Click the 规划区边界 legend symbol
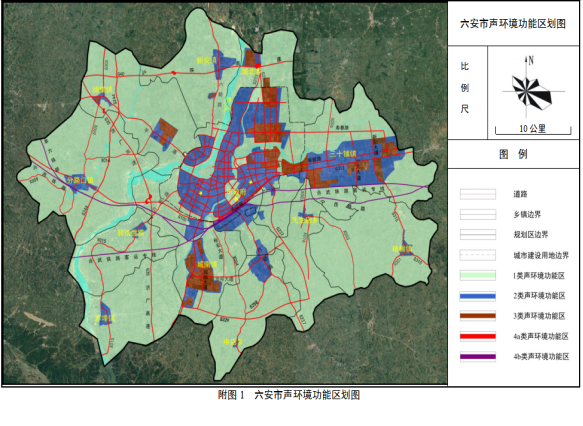The height and width of the screenshot is (426, 583). click(x=477, y=235)
